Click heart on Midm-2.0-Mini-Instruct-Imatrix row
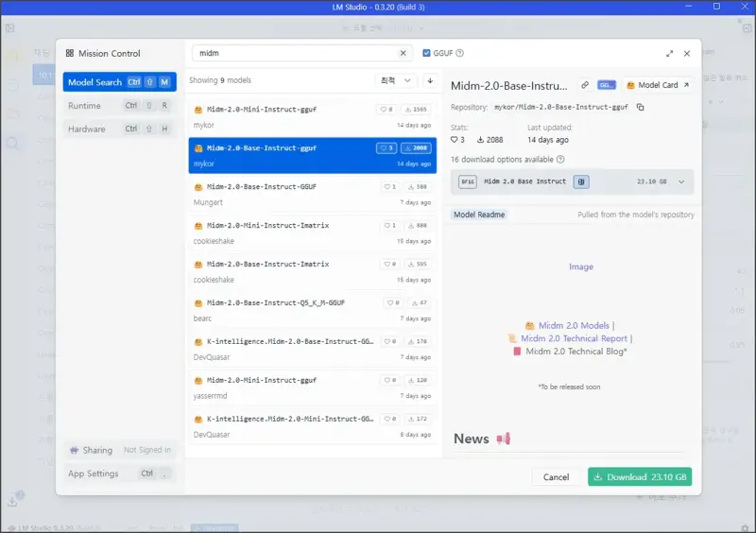Viewport: 756px width, 533px height. coord(389,225)
